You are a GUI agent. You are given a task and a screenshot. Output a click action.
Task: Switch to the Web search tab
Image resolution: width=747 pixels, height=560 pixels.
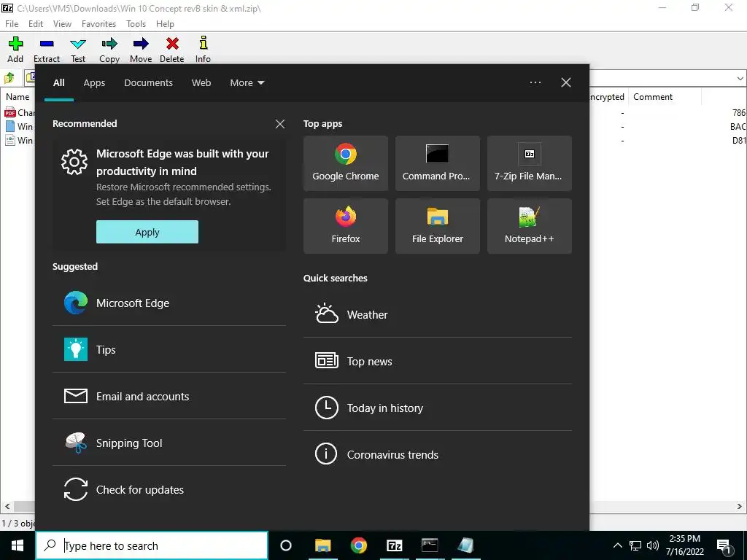click(201, 83)
